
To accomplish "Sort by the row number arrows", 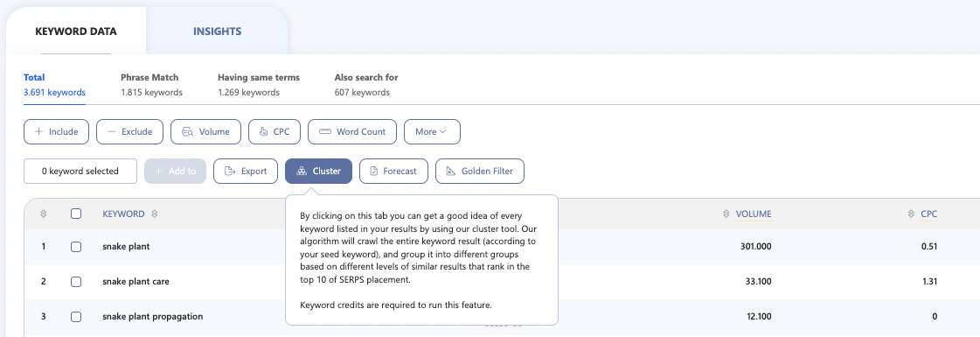I will (43, 214).
